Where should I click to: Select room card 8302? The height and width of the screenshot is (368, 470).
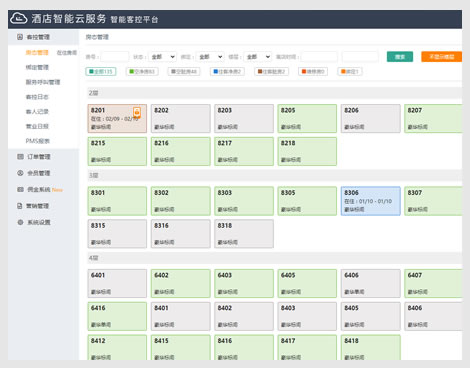tap(180, 201)
